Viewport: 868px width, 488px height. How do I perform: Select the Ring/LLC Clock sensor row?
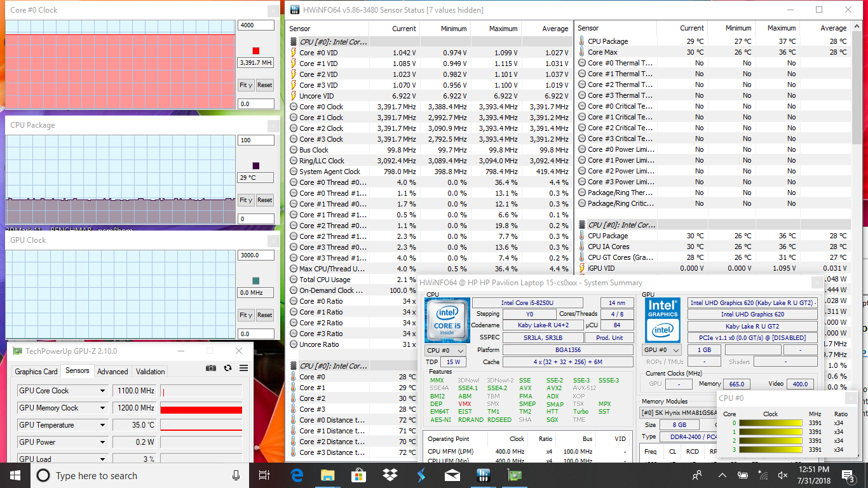(x=429, y=161)
